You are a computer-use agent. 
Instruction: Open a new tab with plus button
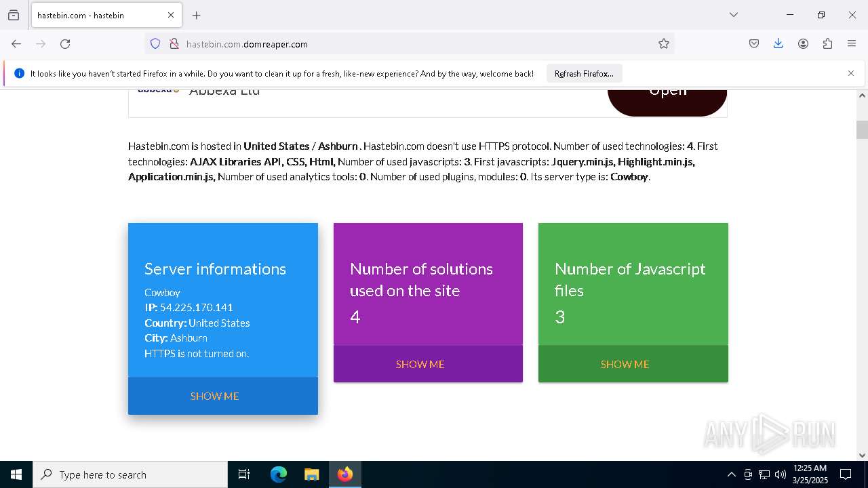click(x=197, y=15)
